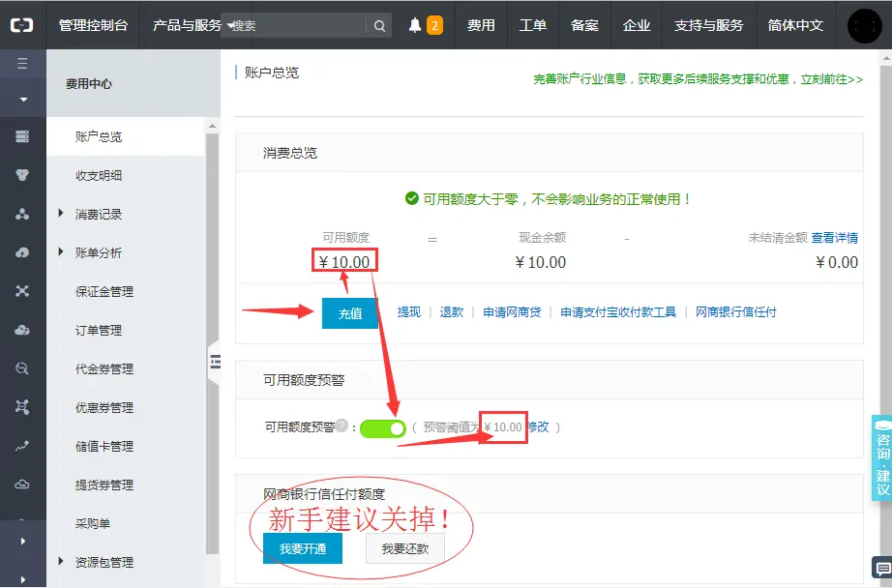Open the connected-squares node icon in sidebar
Viewport: 892px width, 588px height.
click(22, 407)
